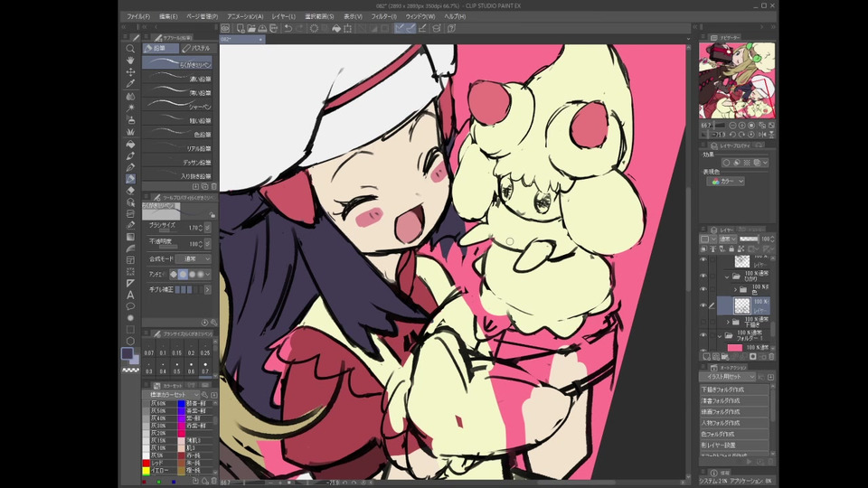Toggle visibility eye of selected layer
This screenshot has width=868, height=488.
(x=703, y=305)
